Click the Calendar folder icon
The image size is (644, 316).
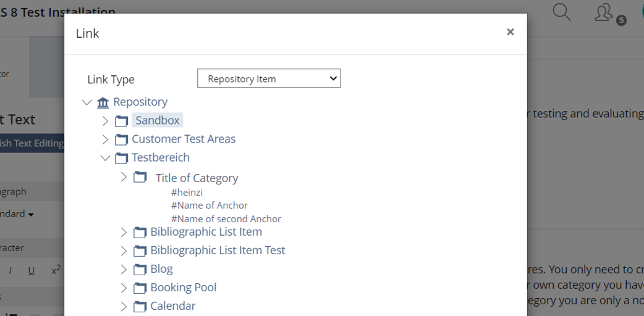(x=140, y=306)
